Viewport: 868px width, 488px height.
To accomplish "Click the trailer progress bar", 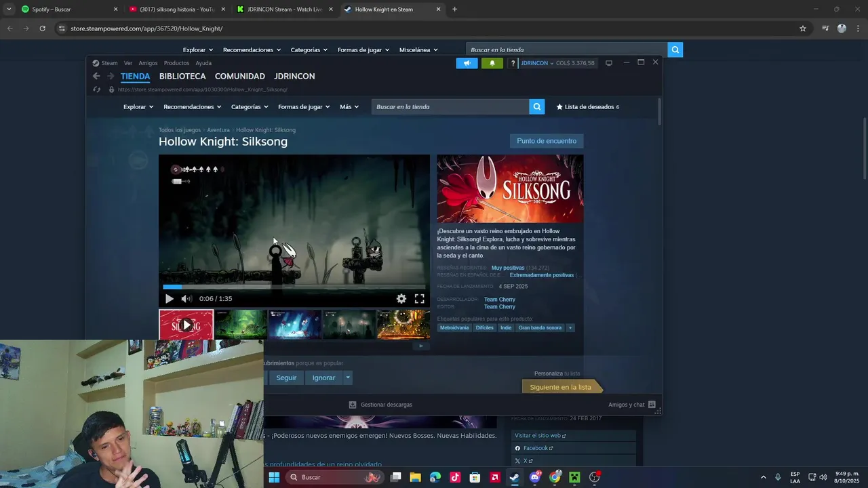I will click(x=294, y=287).
